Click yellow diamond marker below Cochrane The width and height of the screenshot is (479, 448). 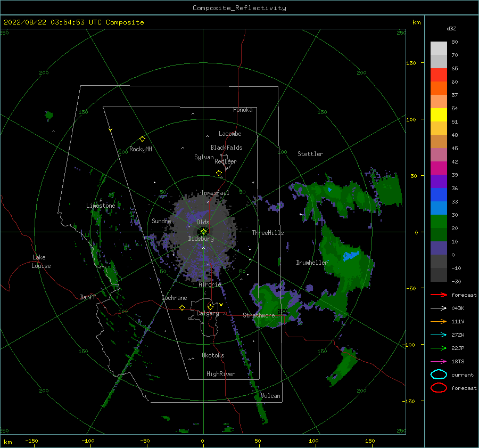(x=183, y=308)
